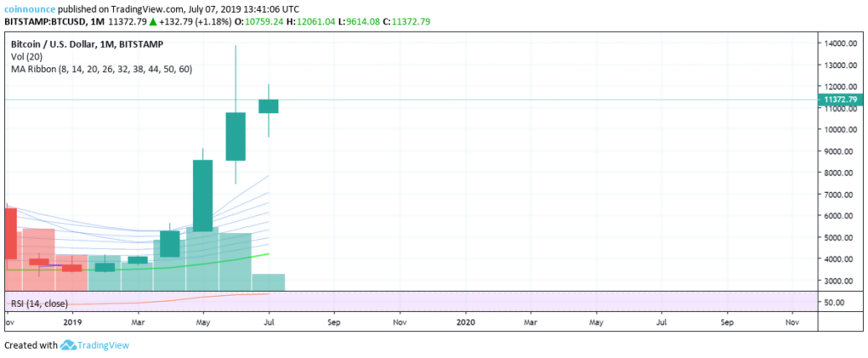The image size is (868, 358).
Task: Select the Sep label after Jul 2019
Action: [335, 321]
